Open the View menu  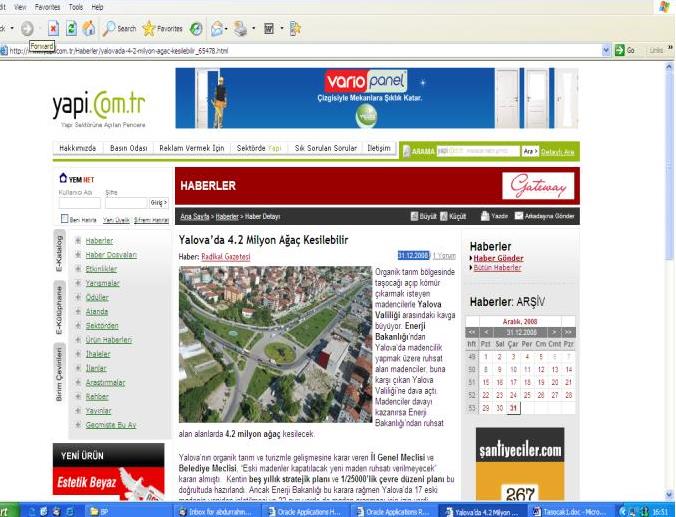[20, 7]
